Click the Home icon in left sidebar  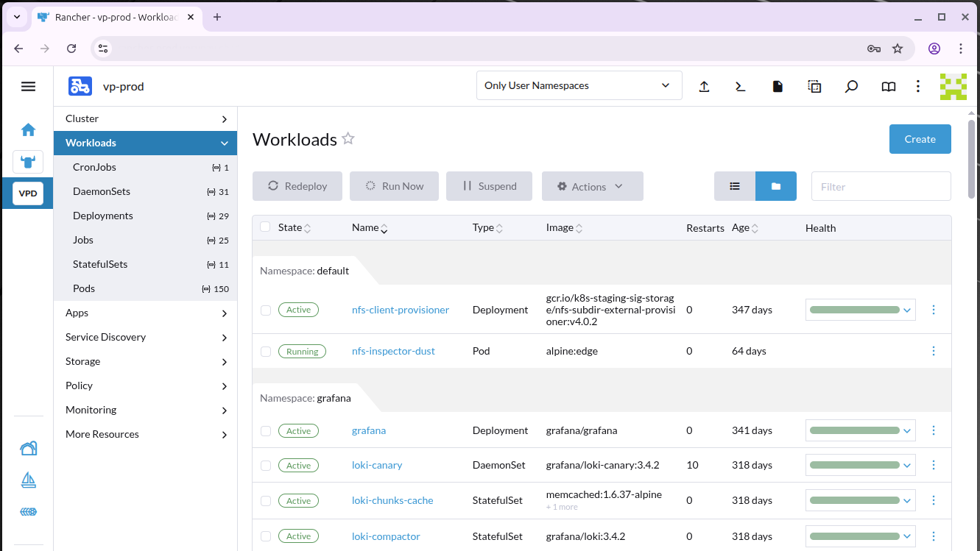pyautogui.click(x=28, y=130)
